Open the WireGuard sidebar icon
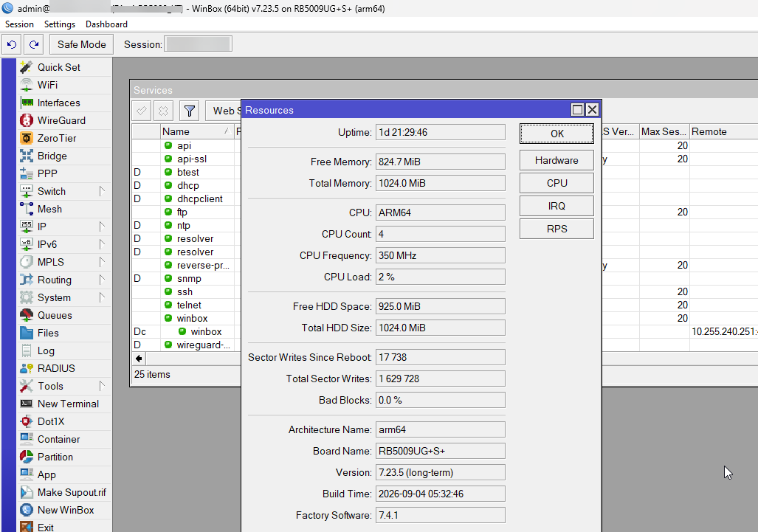The width and height of the screenshot is (758, 532). point(26,120)
